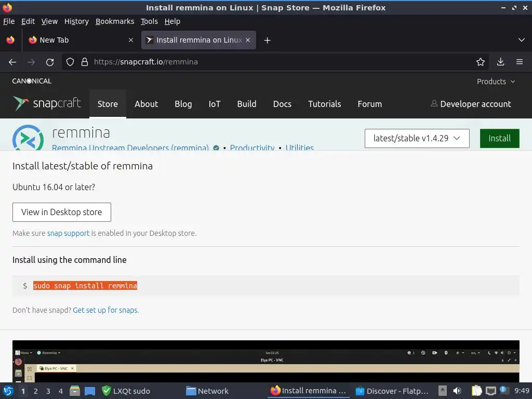Switch to desktop 3
The height and width of the screenshot is (399, 532).
click(x=48, y=391)
